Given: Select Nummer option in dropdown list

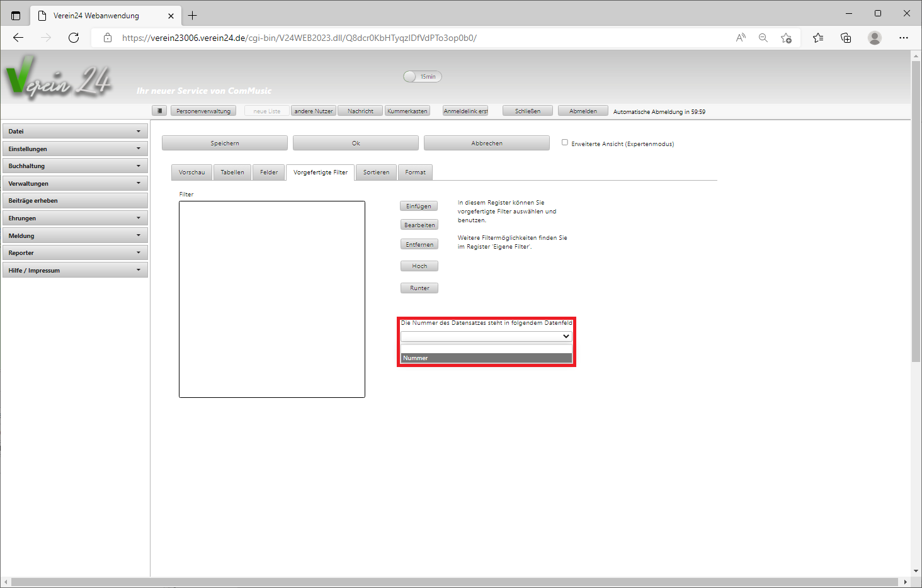Looking at the screenshot, I should pyautogui.click(x=486, y=358).
